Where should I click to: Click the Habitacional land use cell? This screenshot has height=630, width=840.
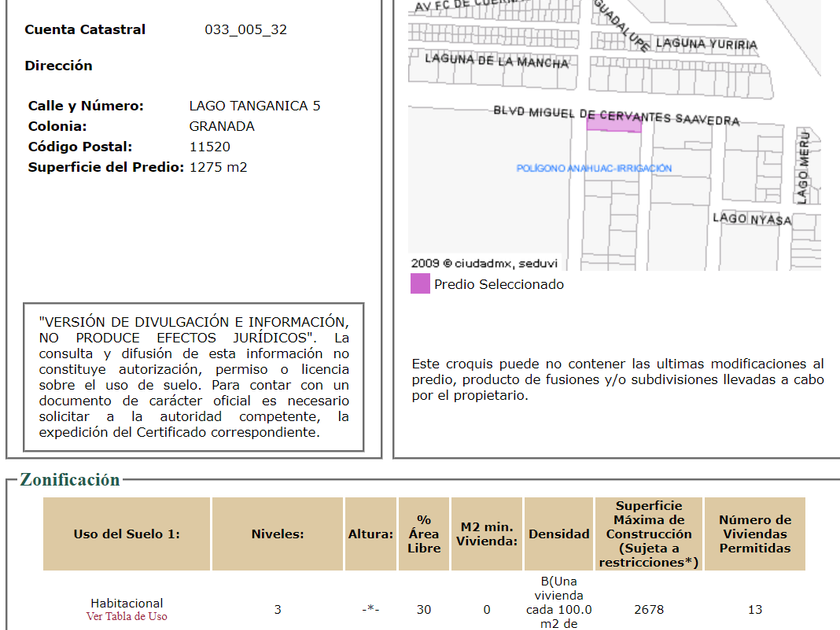[x=126, y=603]
